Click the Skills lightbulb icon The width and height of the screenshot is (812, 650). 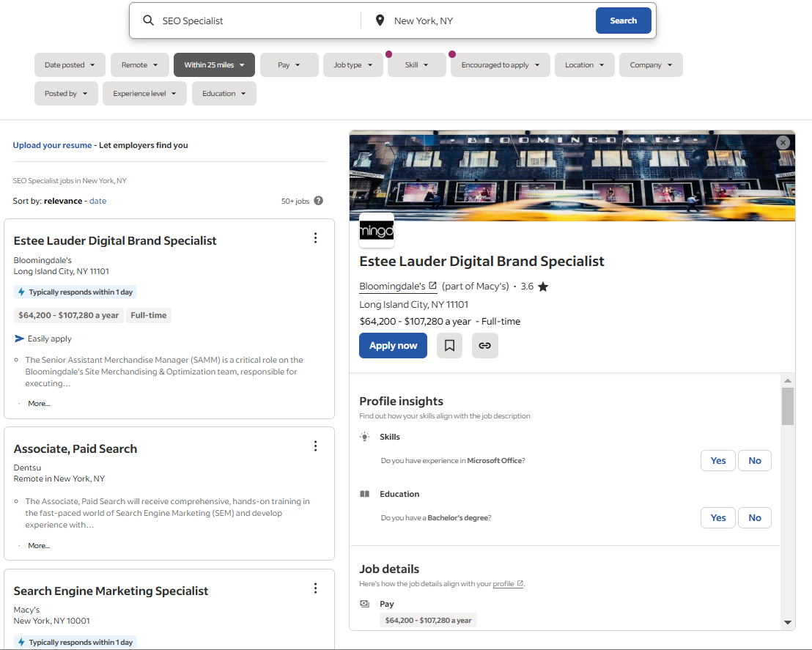[364, 437]
